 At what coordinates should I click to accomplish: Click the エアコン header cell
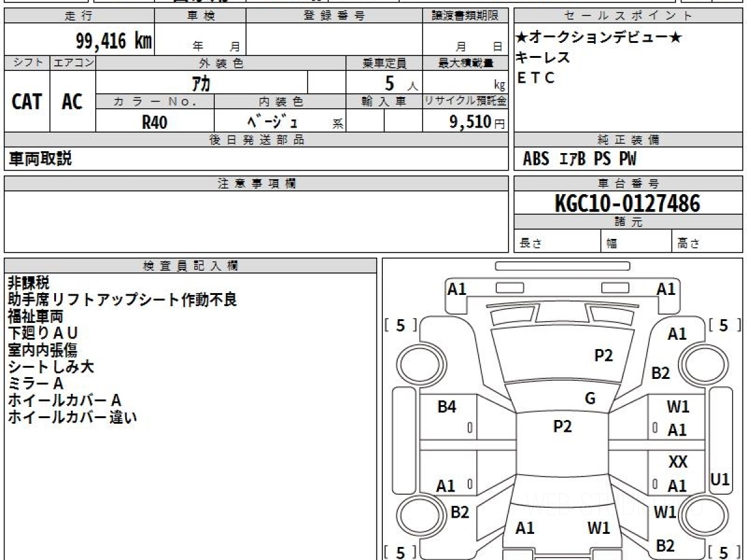(x=73, y=63)
